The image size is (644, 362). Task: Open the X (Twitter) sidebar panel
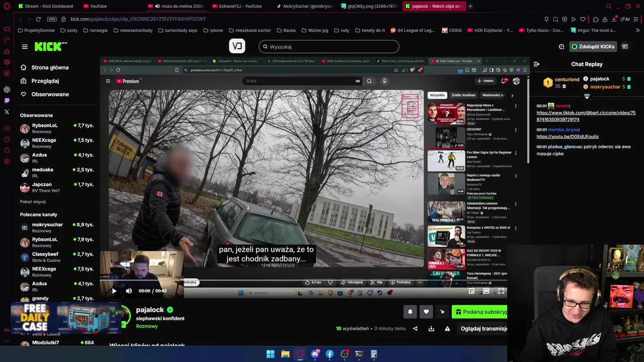tap(7, 112)
